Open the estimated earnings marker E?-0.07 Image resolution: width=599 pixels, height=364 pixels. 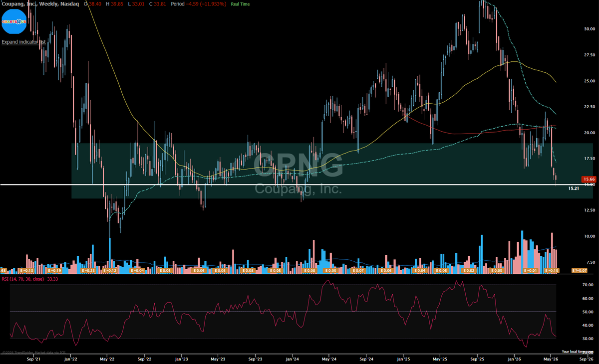[x=580, y=270]
